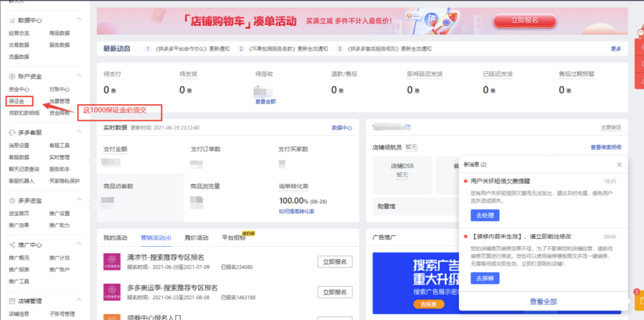Image resolution: width=644 pixels, height=320 pixels.
Task: Click 立即报名 for 清凉节 activity
Action: pos(335,262)
